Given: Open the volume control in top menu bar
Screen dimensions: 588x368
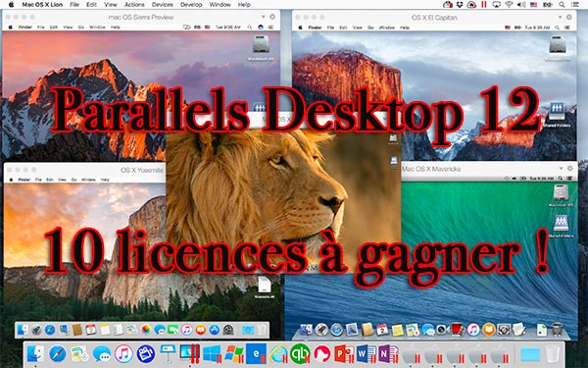Looking at the screenshot, I should (521, 5).
